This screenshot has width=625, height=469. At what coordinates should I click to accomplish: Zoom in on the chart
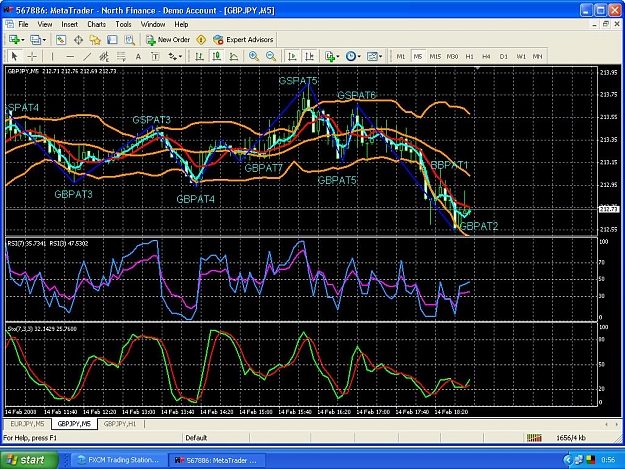point(254,57)
